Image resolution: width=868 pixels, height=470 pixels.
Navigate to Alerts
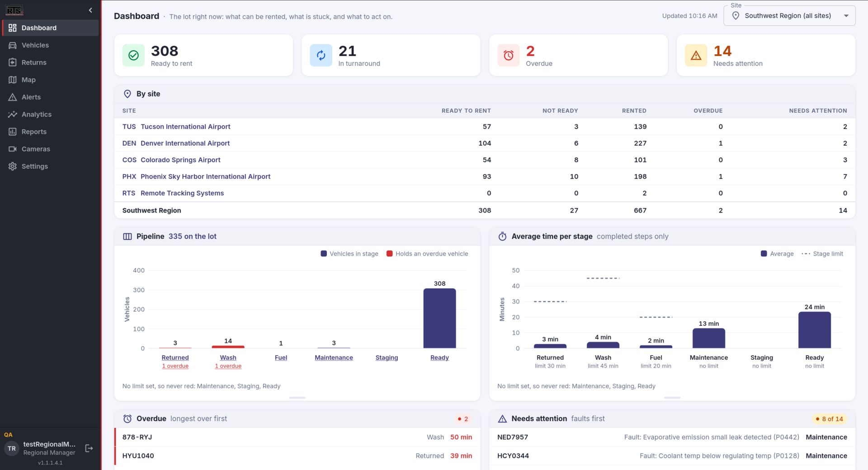[x=50, y=97]
